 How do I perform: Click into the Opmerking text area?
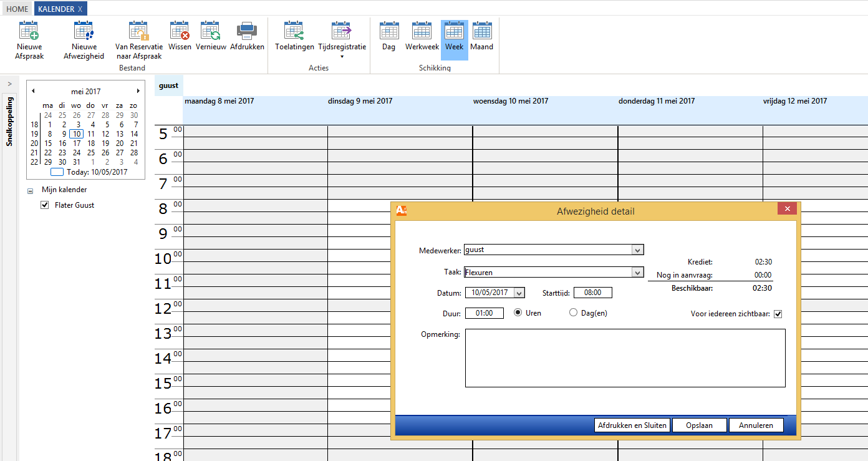point(625,358)
